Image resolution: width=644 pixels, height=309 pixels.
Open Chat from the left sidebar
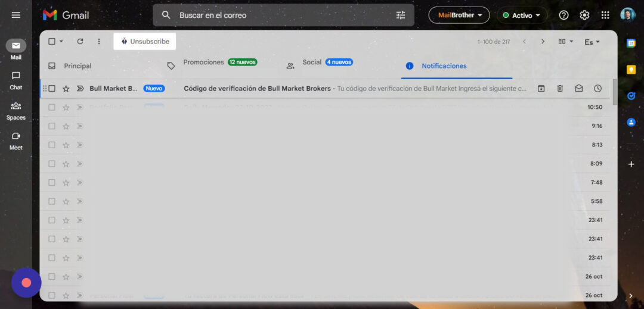click(16, 80)
